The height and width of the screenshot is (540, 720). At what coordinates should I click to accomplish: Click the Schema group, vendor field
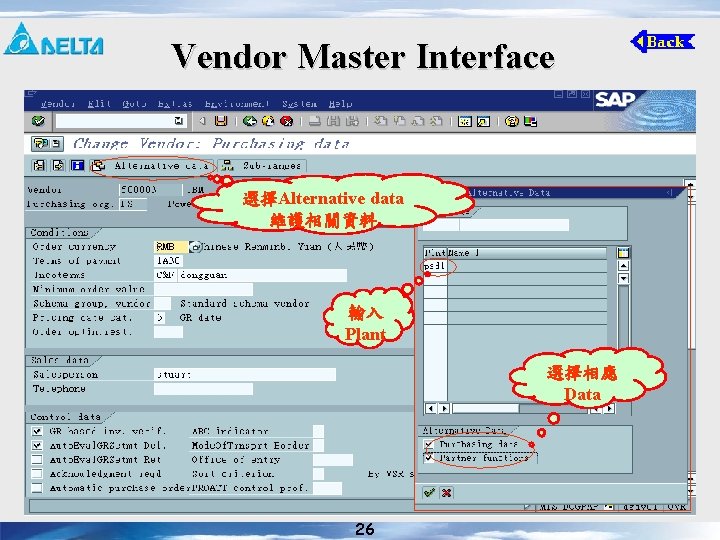pyautogui.click(x=162, y=304)
